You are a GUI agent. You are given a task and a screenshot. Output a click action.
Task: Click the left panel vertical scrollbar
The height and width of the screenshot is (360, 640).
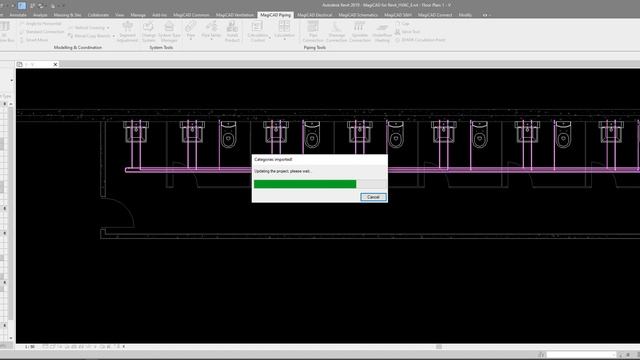[x=11, y=220]
